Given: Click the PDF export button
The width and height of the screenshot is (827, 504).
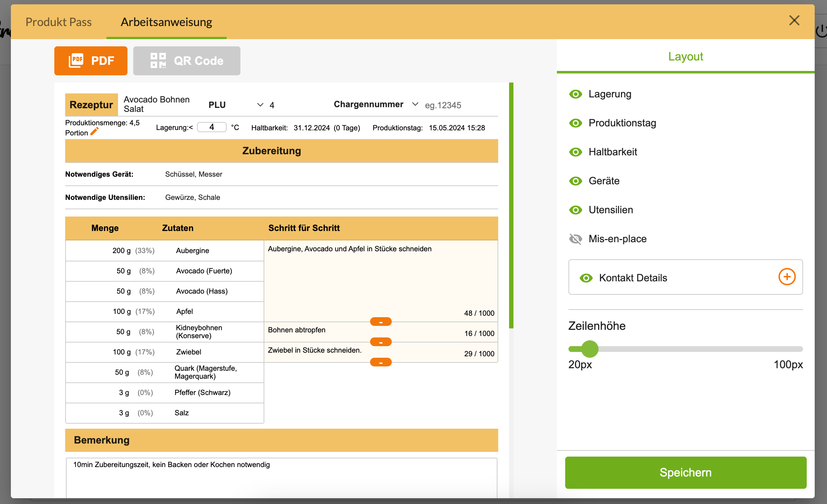Looking at the screenshot, I should 91,61.
